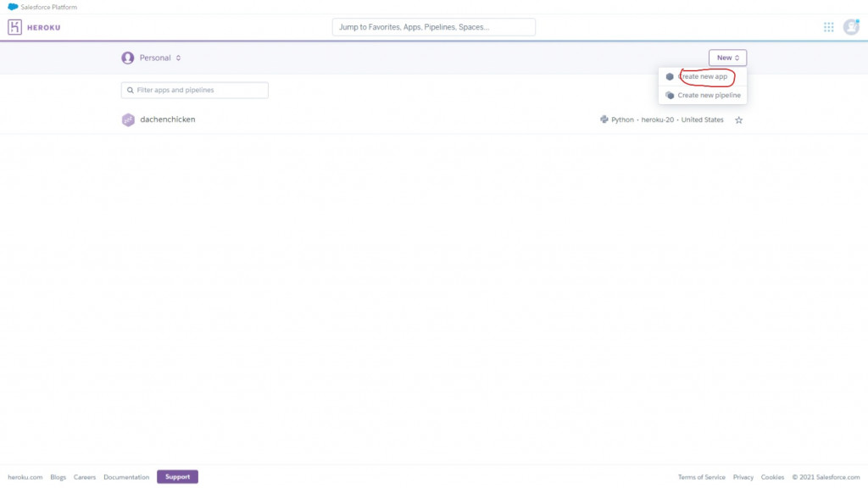868x488 pixels.
Task: Open the heroku.com footer link
Action: tap(25, 477)
